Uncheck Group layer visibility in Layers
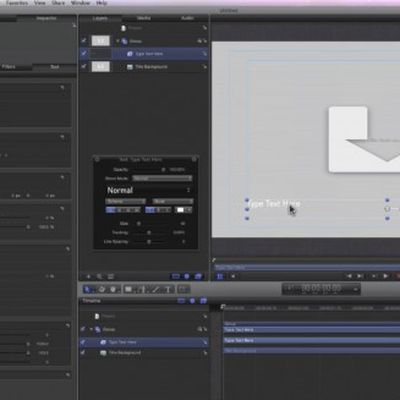 coord(84,41)
